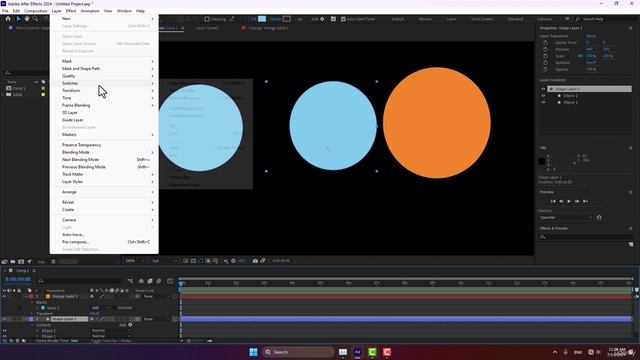
Task: Open the New submenu
Action: (x=104, y=19)
